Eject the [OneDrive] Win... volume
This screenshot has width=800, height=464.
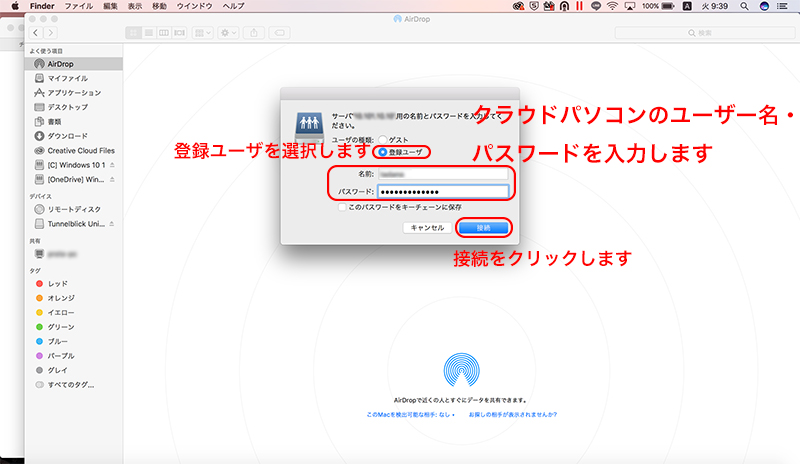pos(112,179)
